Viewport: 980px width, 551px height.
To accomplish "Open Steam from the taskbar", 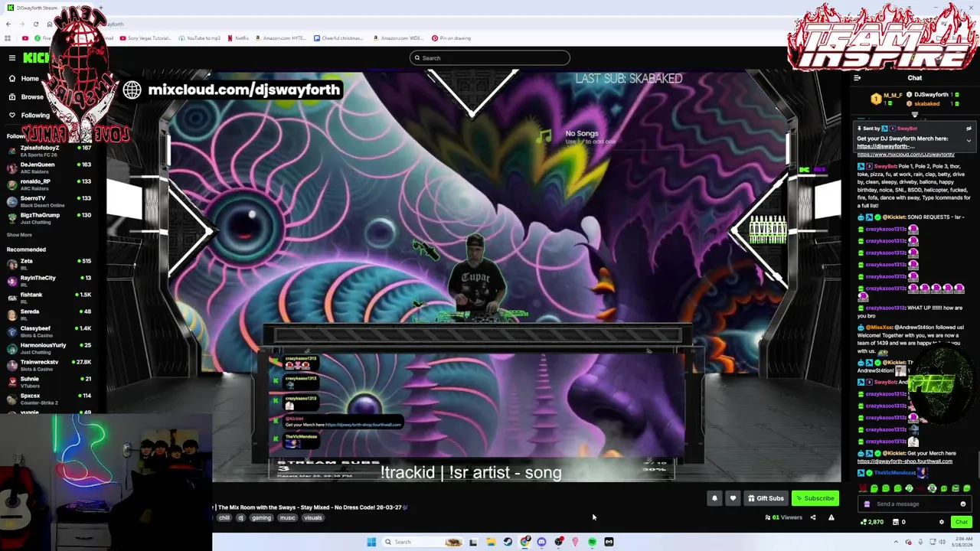I will (508, 542).
